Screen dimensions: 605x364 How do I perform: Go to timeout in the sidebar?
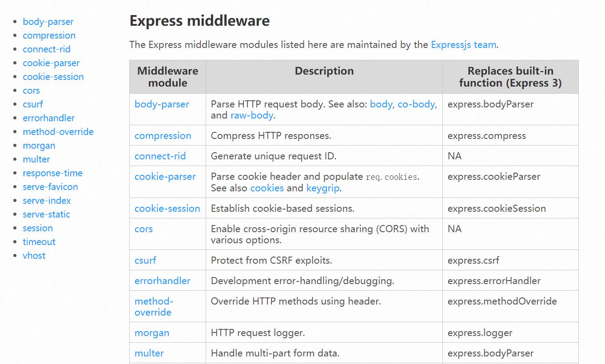tap(39, 242)
